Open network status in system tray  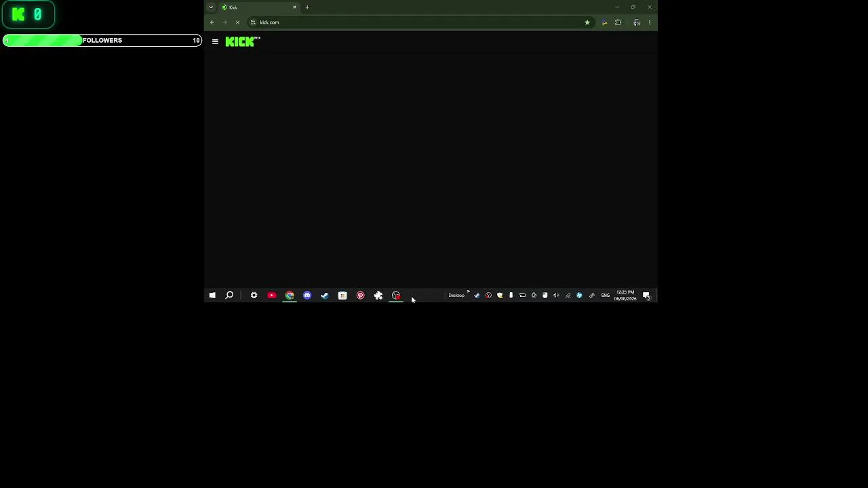coord(568,296)
